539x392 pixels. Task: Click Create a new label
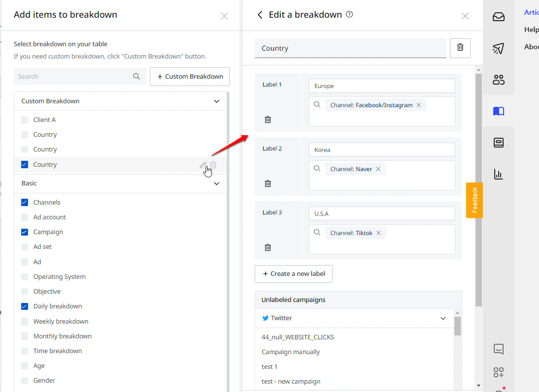pos(294,274)
